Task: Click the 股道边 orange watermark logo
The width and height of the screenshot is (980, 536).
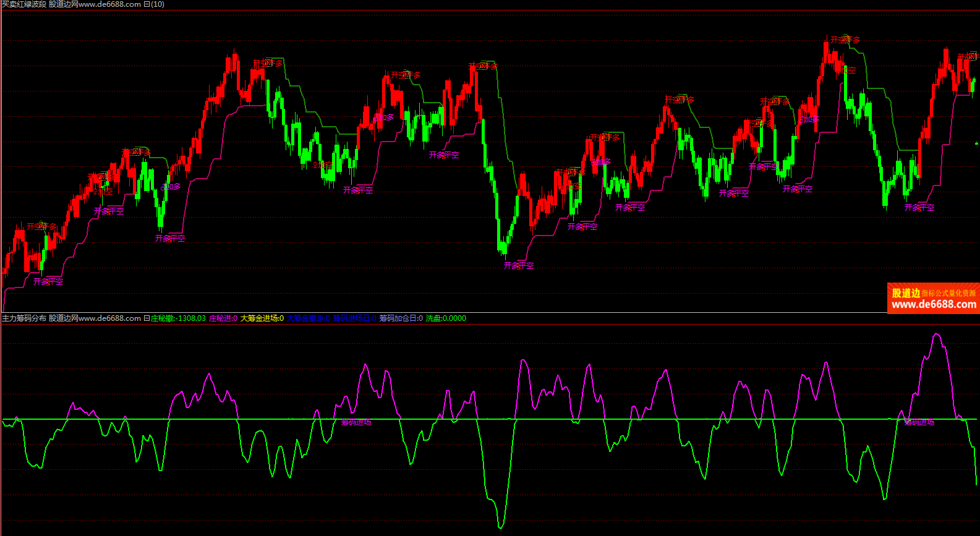Action: click(x=906, y=293)
